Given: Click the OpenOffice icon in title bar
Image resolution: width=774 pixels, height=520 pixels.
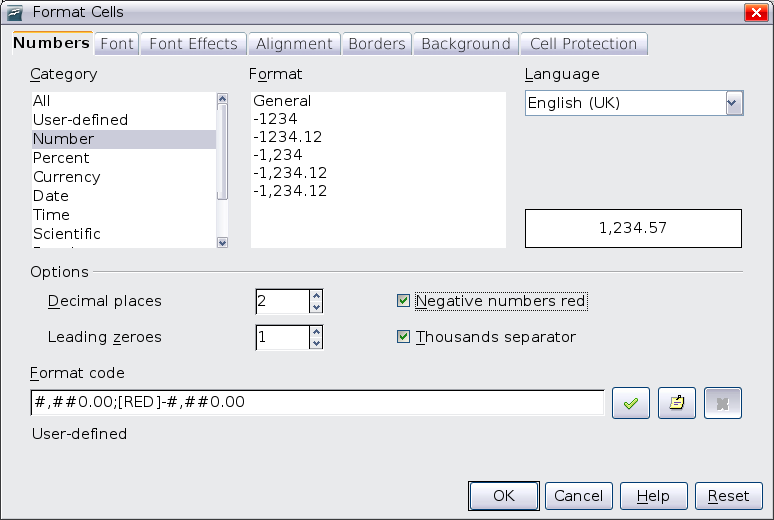Looking at the screenshot, I should pos(15,12).
